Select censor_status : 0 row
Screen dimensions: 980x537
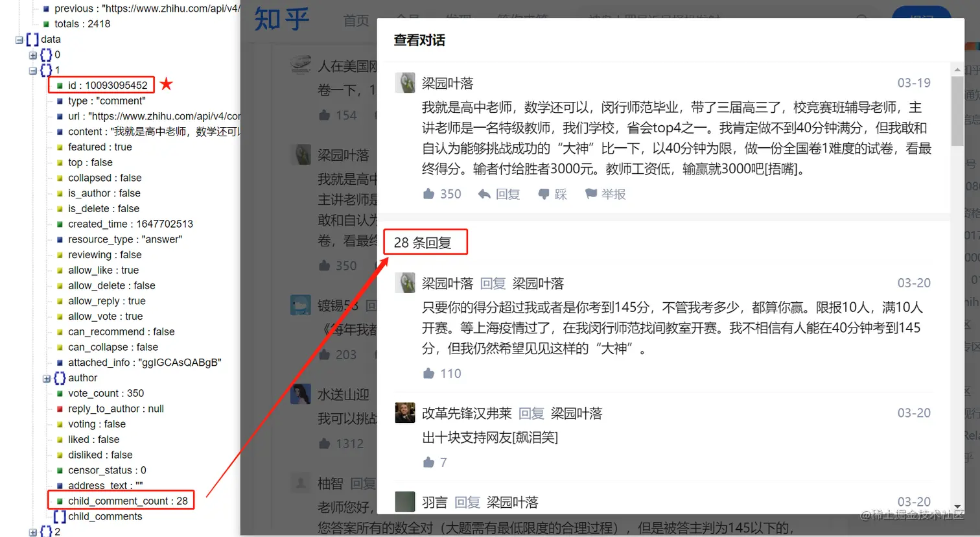pyautogui.click(x=101, y=470)
